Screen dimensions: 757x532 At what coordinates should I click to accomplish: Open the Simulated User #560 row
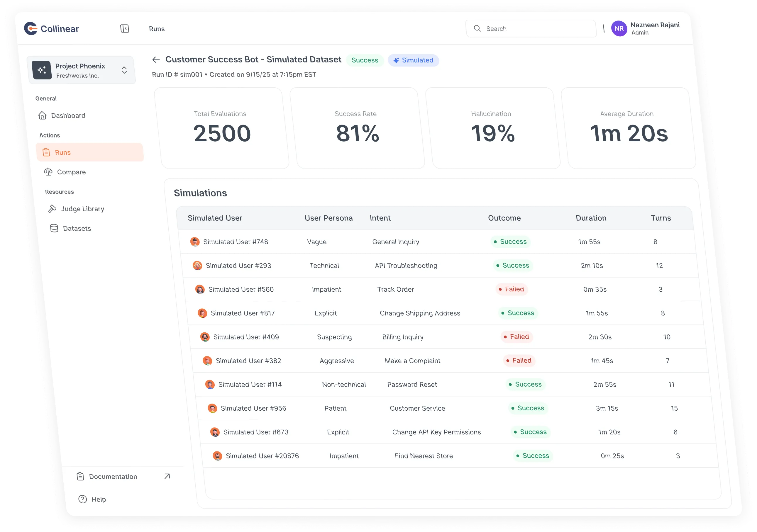coord(241,289)
